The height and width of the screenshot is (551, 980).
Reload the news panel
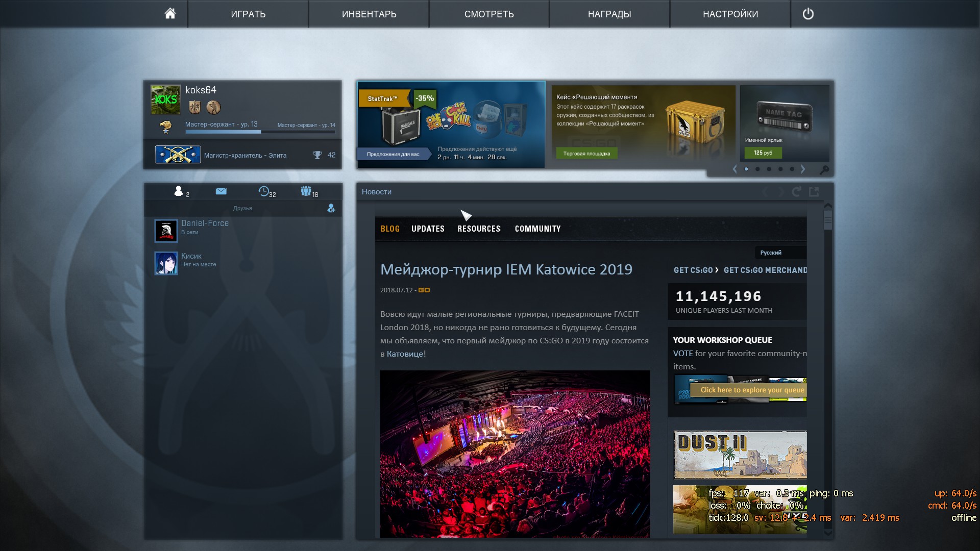[796, 192]
